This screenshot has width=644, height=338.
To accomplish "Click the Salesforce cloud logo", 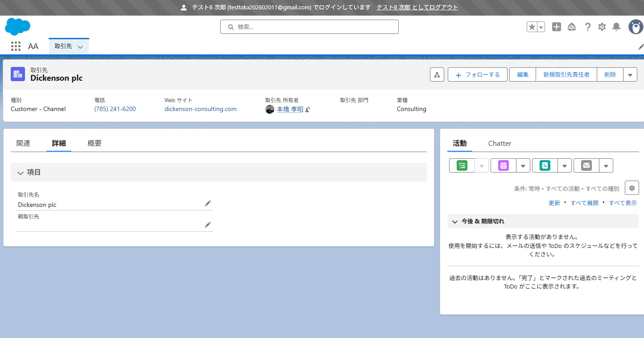I will tap(18, 27).
